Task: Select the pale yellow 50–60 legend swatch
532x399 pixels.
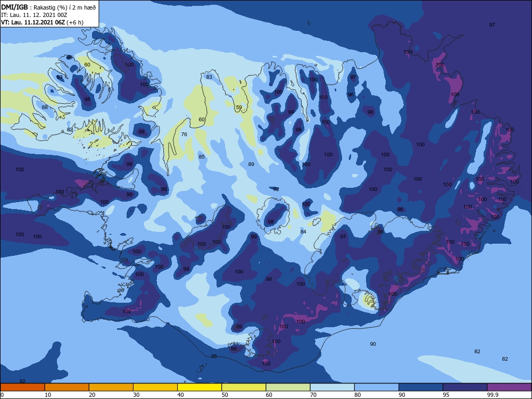Action: (244, 387)
